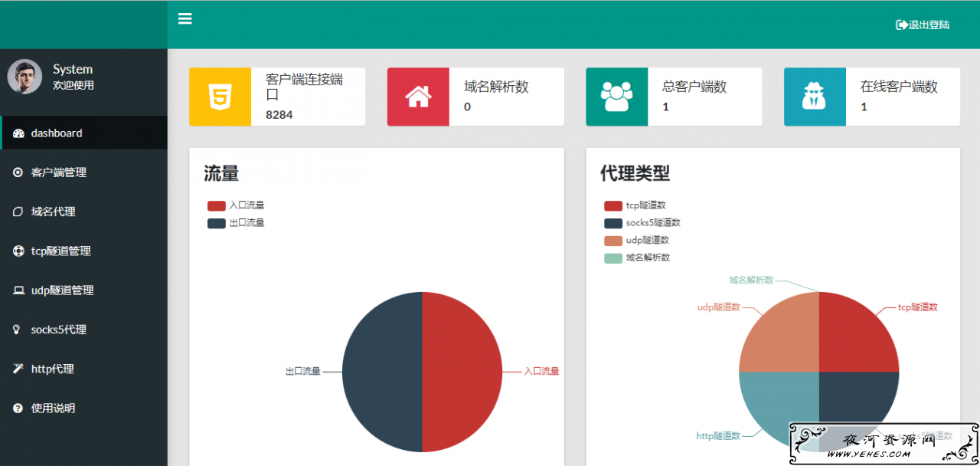Click the red 入口流量 pie slice
Screen dimensions: 980x466
pos(459,372)
